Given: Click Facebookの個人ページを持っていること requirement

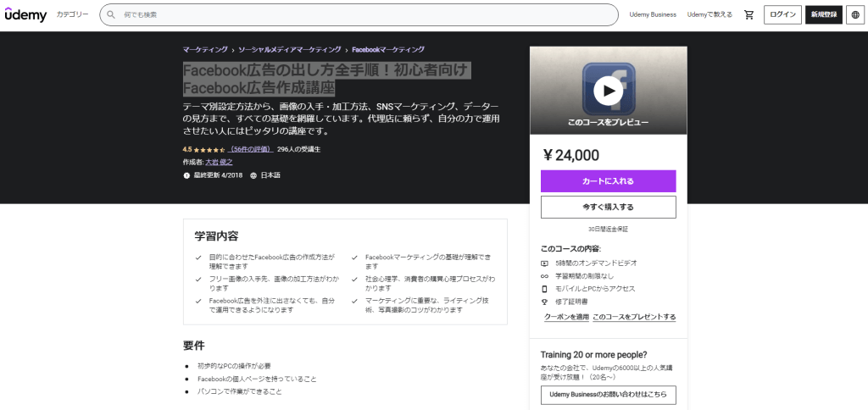Looking at the screenshot, I should coord(258,379).
